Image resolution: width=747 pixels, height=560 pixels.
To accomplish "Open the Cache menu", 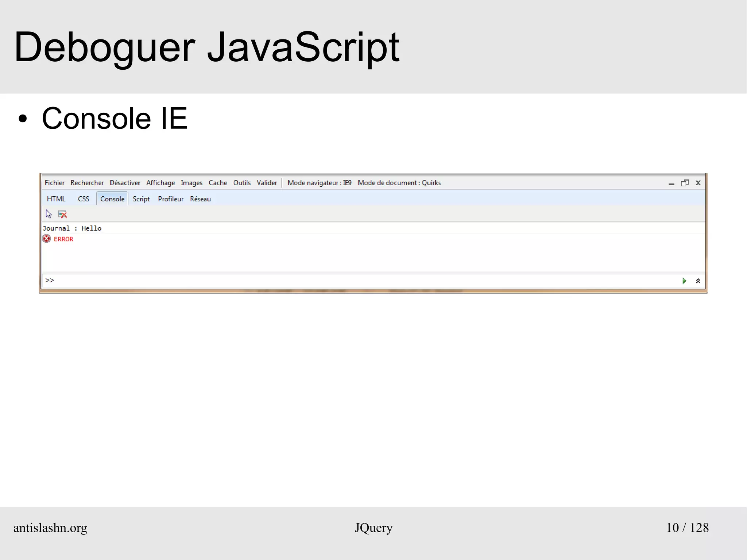I will pyautogui.click(x=218, y=183).
